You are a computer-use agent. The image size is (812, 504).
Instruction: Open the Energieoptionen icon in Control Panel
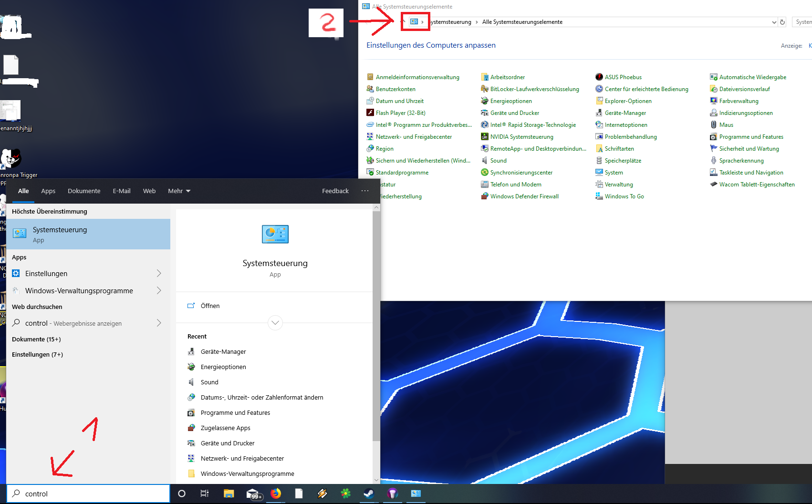pos(485,101)
